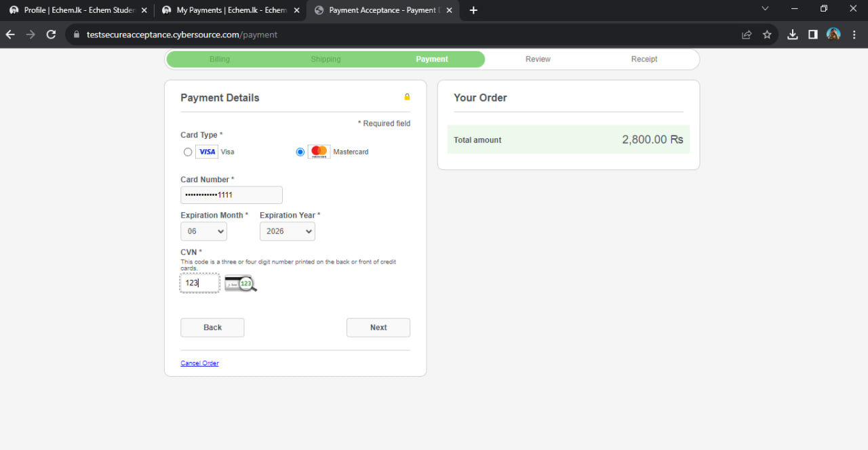Click the Back button in payment form
This screenshot has height=450, width=868.
pos(212,327)
